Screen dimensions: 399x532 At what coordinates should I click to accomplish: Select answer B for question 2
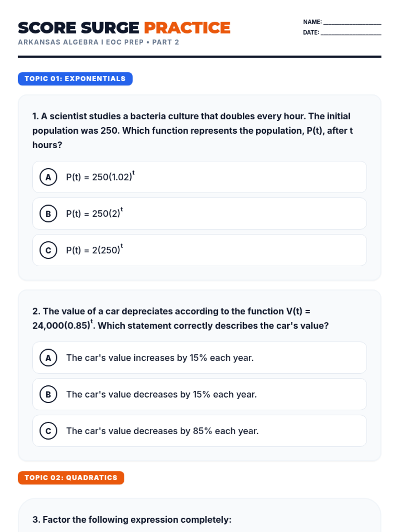[x=48, y=394]
